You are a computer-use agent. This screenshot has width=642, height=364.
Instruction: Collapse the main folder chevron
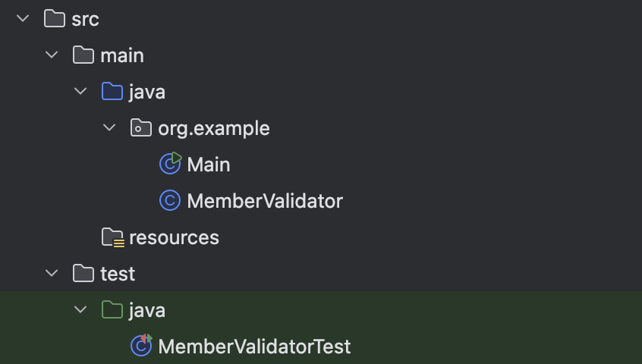(52, 55)
